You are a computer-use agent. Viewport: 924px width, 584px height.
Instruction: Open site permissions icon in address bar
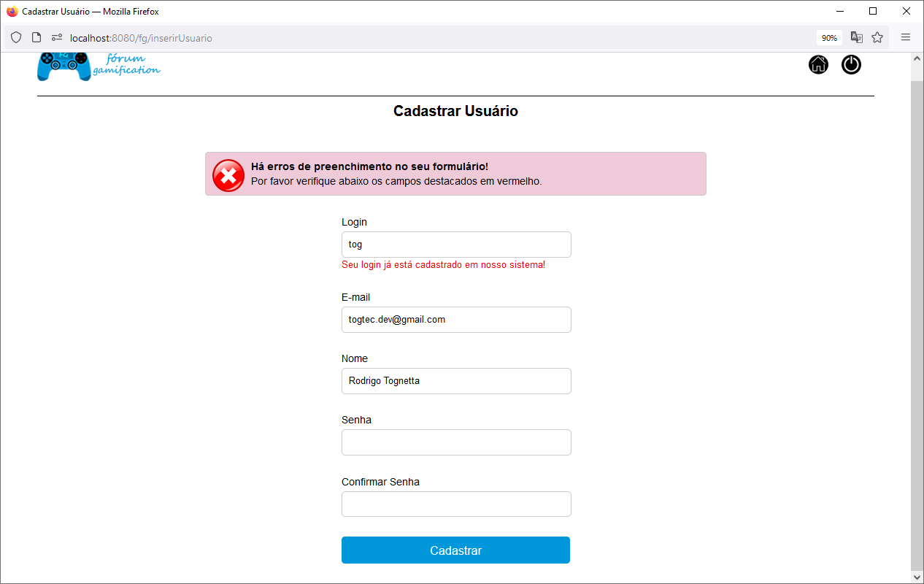pos(57,38)
